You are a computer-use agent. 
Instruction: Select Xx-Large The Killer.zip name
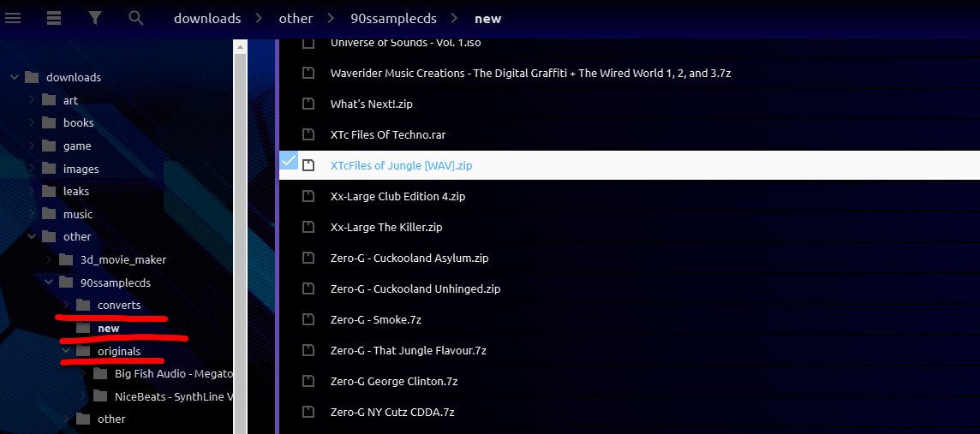[386, 227]
